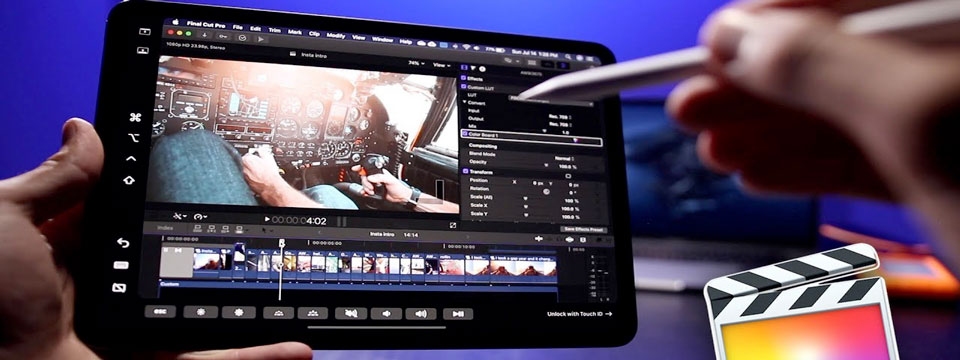Open the keyword editor key icon

tap(223, 36)
